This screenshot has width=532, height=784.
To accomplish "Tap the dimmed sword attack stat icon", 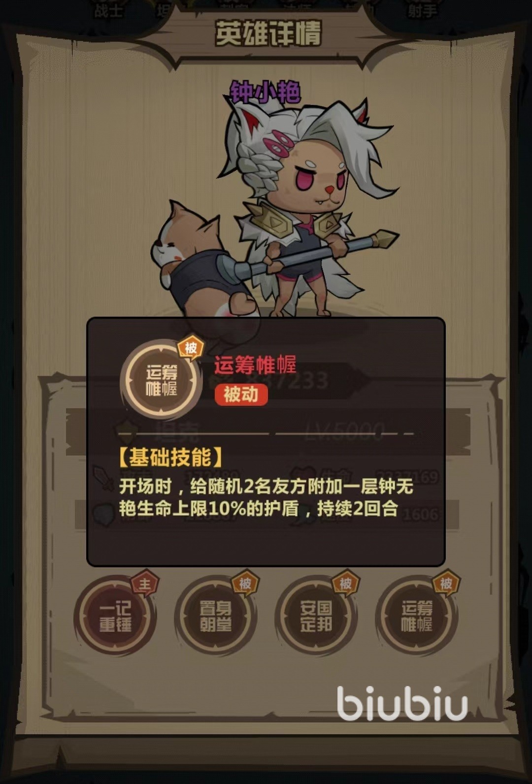I will 104,478.
